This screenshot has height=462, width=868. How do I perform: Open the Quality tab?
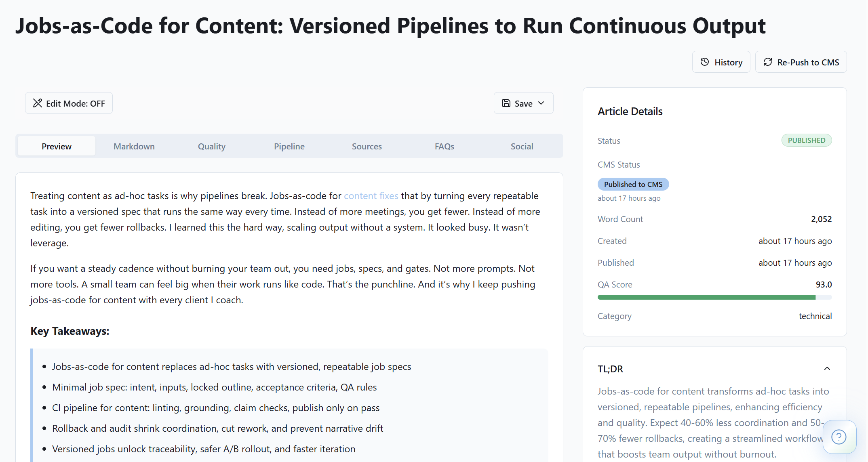211,146
